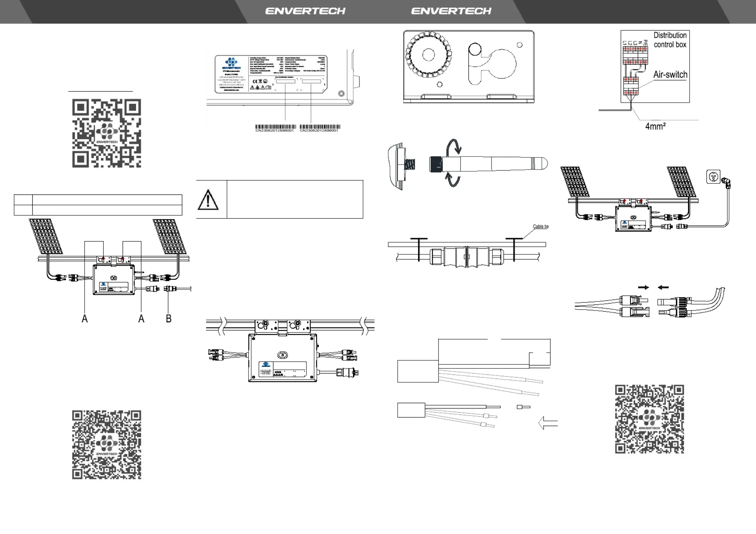Click the "B" callout letter
Image resolution: width=756 pixels, height=534 pixels.
tap(169, 318)
